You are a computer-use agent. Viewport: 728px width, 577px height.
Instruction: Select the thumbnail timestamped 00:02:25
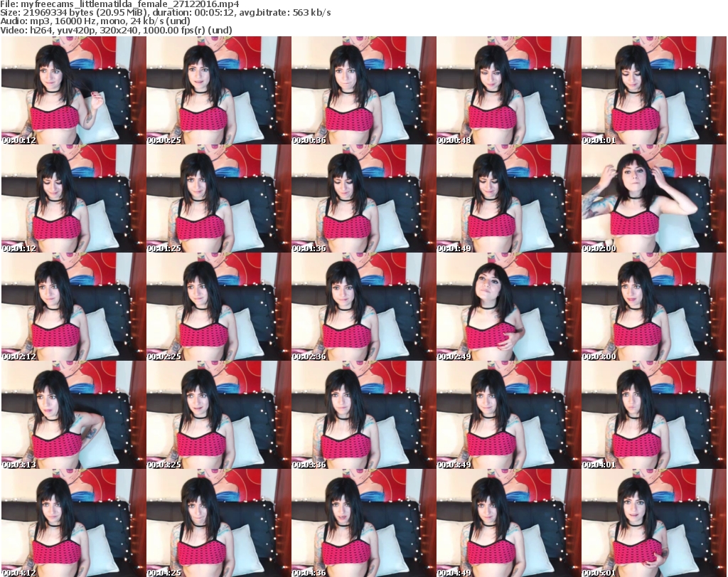[219, 307]
